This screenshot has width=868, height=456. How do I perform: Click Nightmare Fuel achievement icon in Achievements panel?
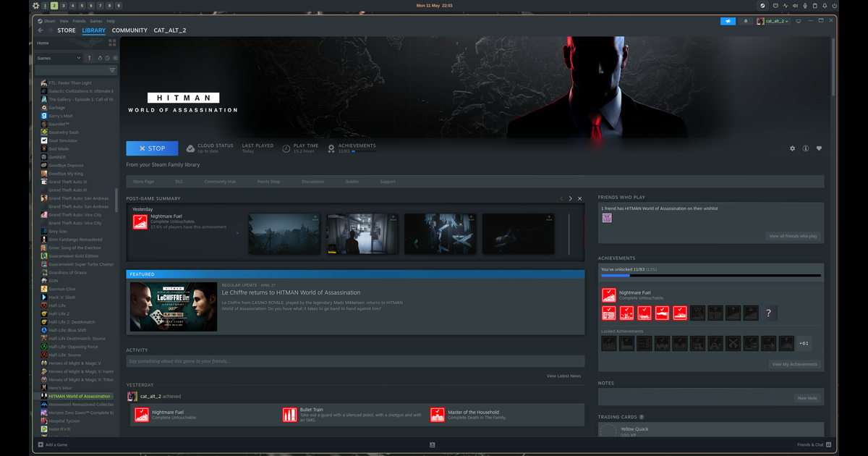(x=608, y=295)
